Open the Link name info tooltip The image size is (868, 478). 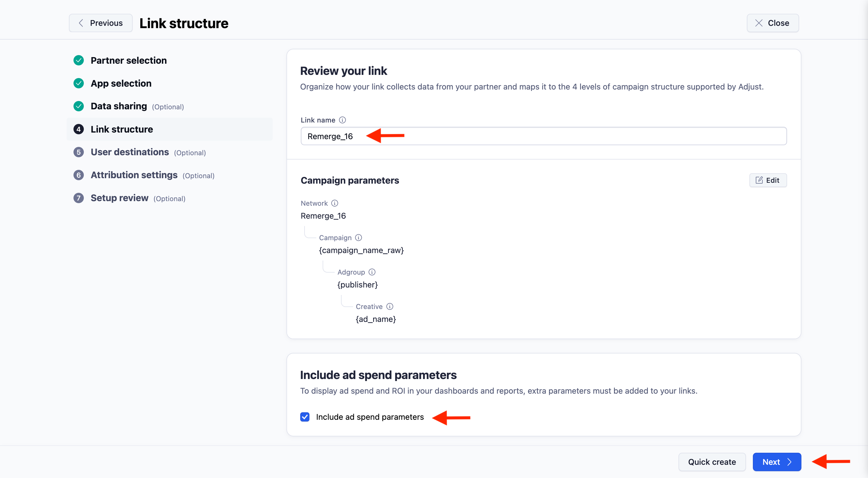tap(343, 120)
